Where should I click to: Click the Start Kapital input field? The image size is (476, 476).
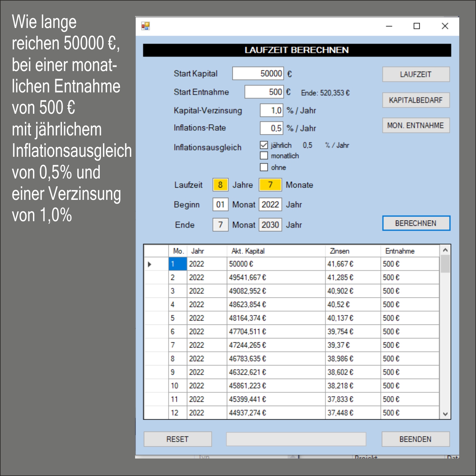coord(258,73)
